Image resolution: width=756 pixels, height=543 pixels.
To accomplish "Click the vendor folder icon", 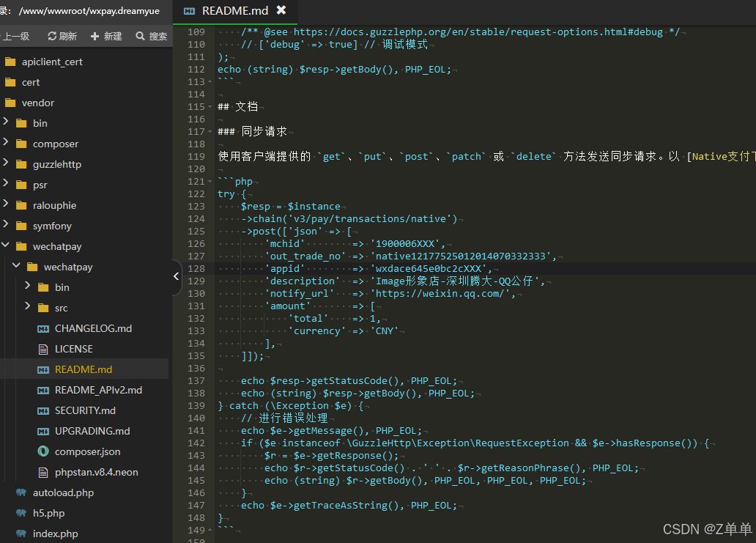I will pyautogui.click(x=10, y=103).
